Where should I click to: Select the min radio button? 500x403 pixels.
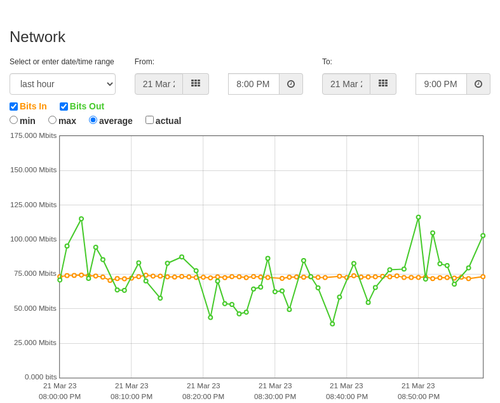[14, 120]
